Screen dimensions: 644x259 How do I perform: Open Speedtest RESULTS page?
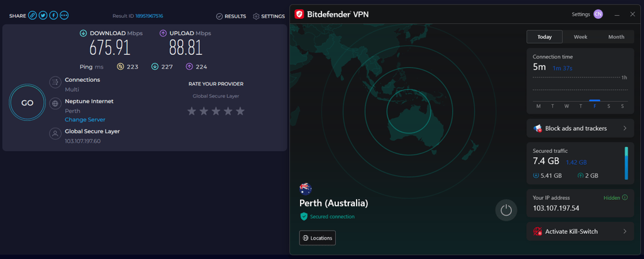pyautogui.click(x=231, y=16)
